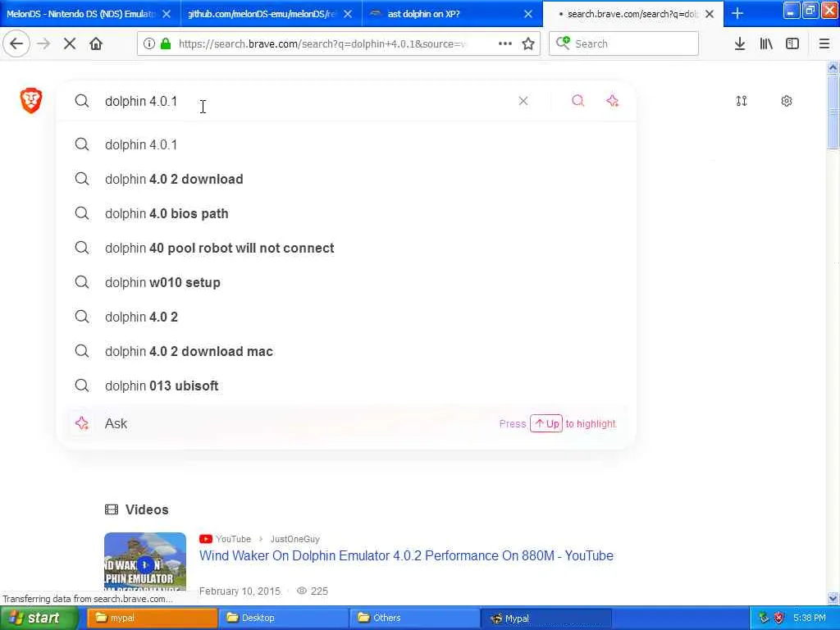Choose suggestion 'dolphin 4.0.1'
840x630 pixels.
346,144
